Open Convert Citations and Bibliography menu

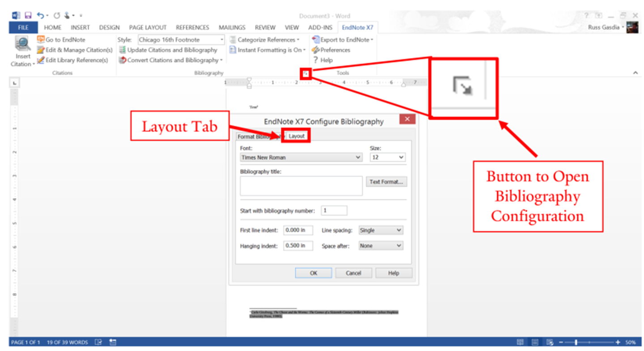[171, 60]
